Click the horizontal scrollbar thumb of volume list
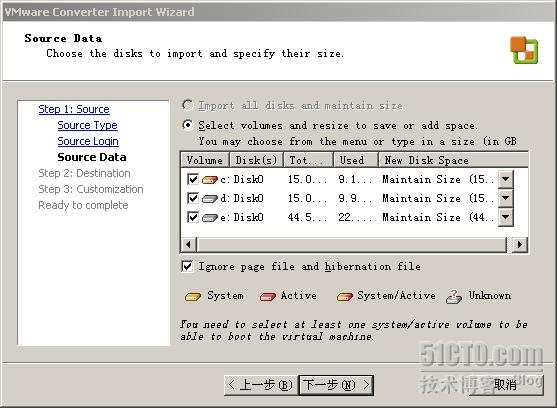 (351, 244)
